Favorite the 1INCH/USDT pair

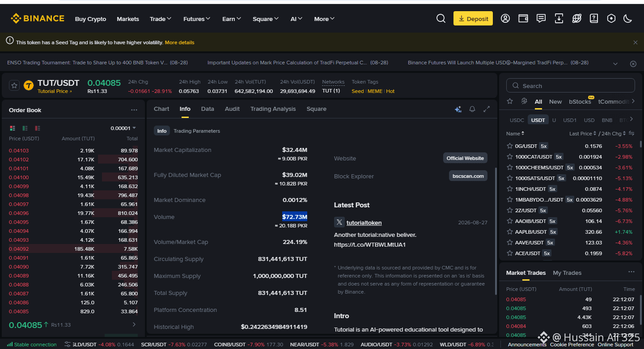pyautogui.click(x=509, y=189)
